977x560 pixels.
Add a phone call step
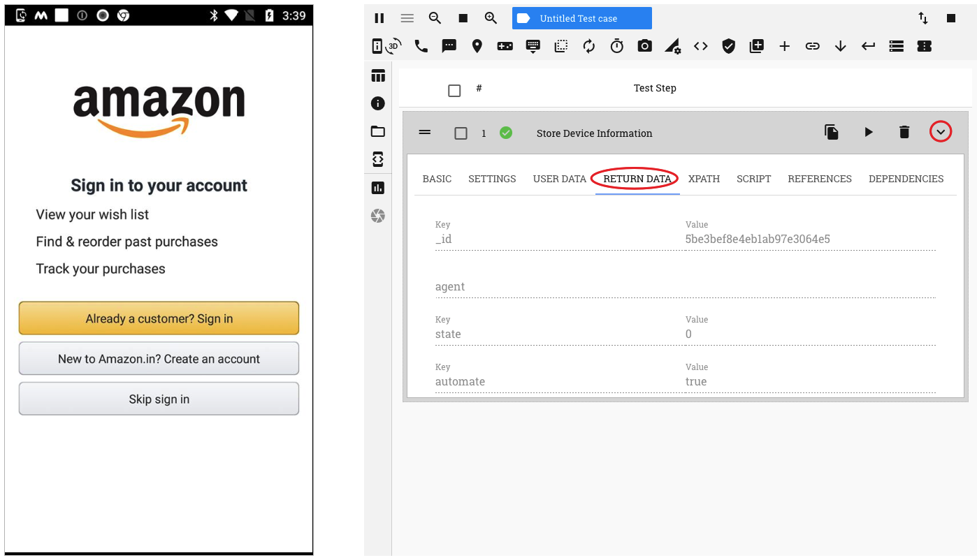(421, 46)
